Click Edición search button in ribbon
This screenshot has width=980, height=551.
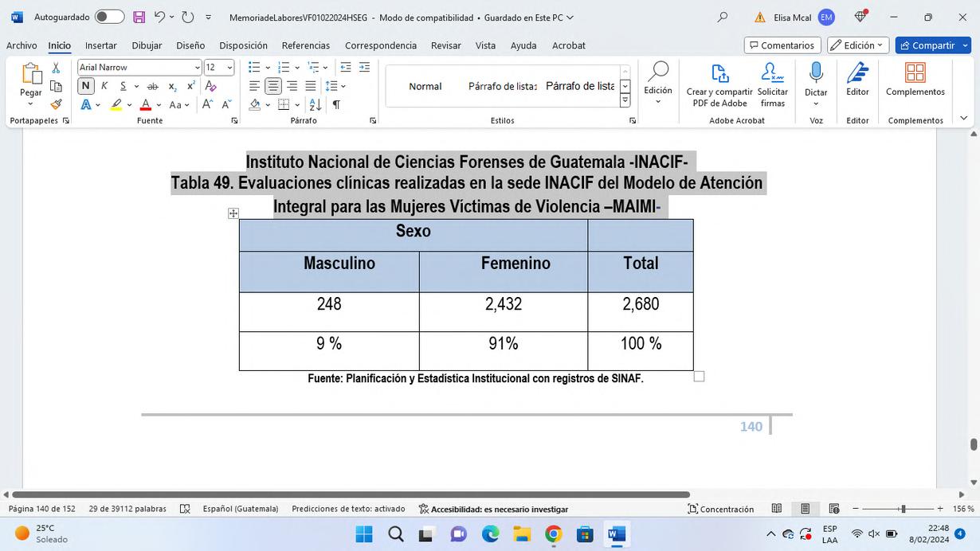658,83
